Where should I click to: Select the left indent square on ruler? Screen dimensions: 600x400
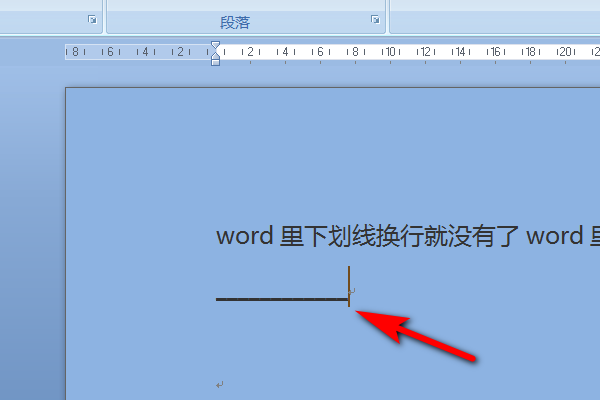(215, 63)
